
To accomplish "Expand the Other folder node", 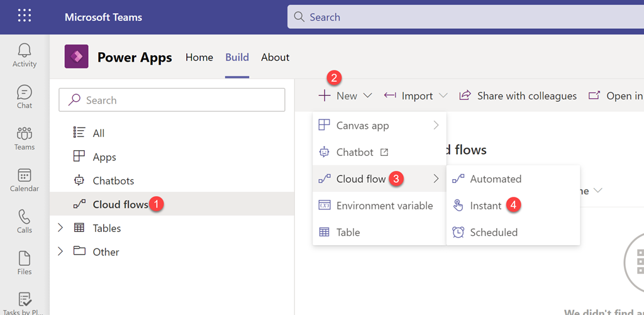I will click(x=60, y=251).
